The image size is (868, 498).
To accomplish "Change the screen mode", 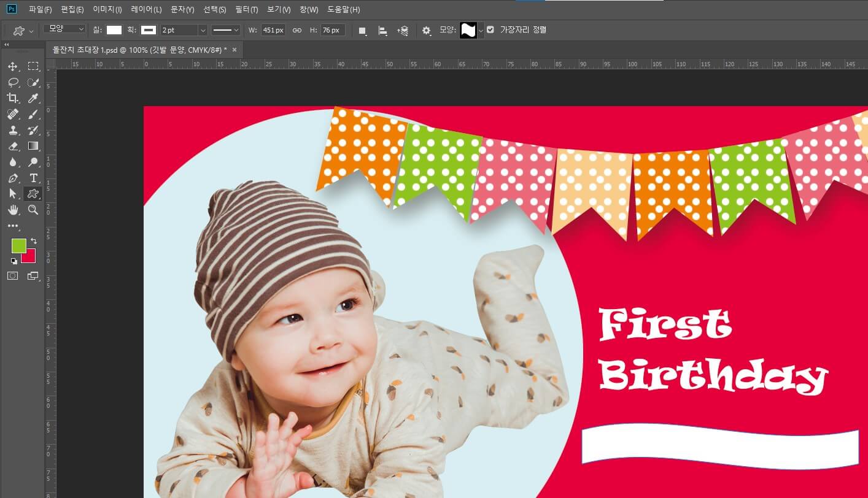I will 33,276.
